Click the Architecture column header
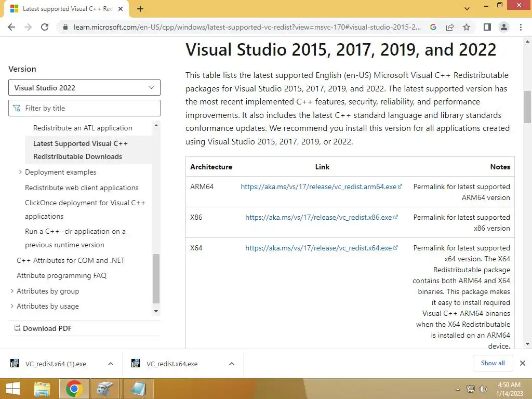 click(x=211, y=167)
